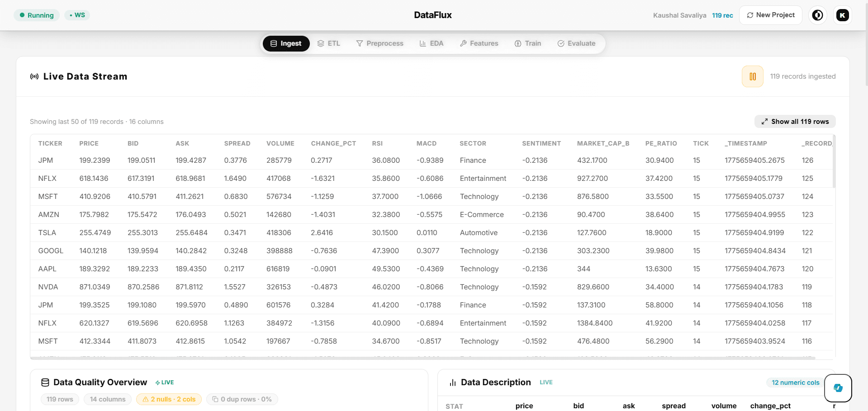Open the Evaluate tab
This screenshot has width=868, height=411.
[576, 43]
